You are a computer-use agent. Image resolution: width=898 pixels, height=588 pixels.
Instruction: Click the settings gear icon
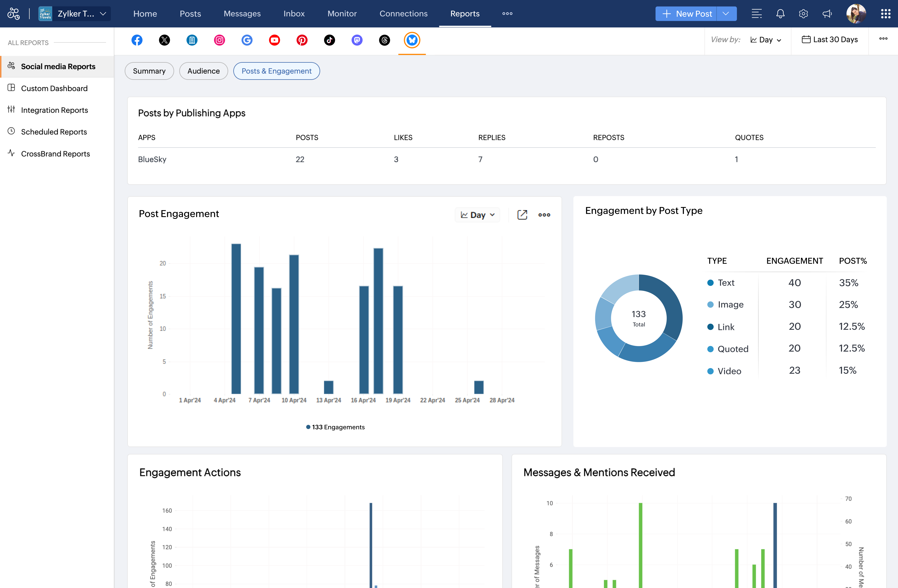pyautogui.click(x=803, y=14)
